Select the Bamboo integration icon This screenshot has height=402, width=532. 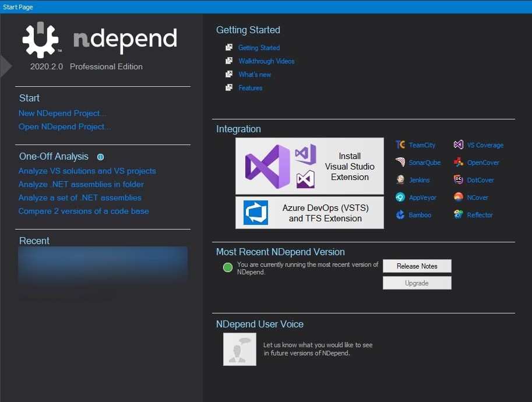point(400,214)
